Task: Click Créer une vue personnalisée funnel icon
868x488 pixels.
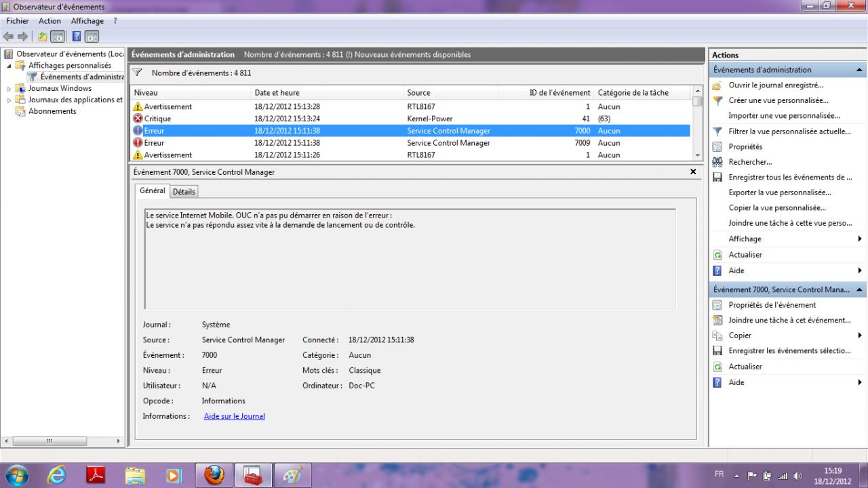Action: point(716,100)
